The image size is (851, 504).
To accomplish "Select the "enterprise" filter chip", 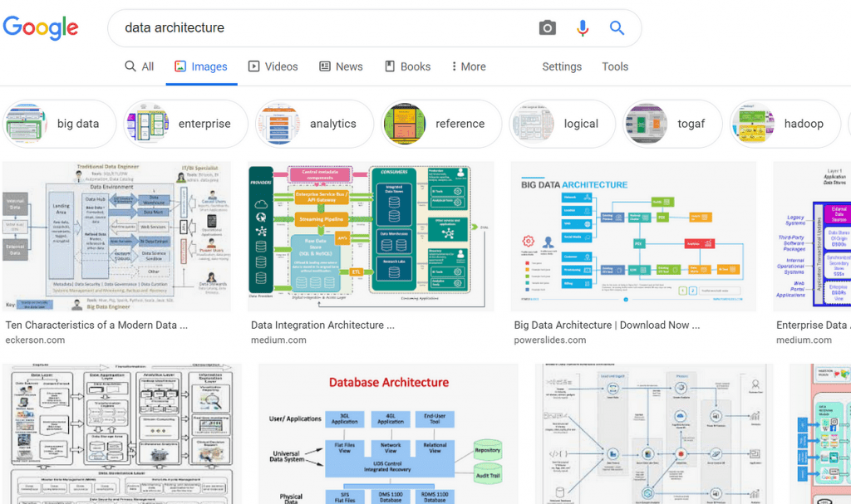I will point(185,124).
